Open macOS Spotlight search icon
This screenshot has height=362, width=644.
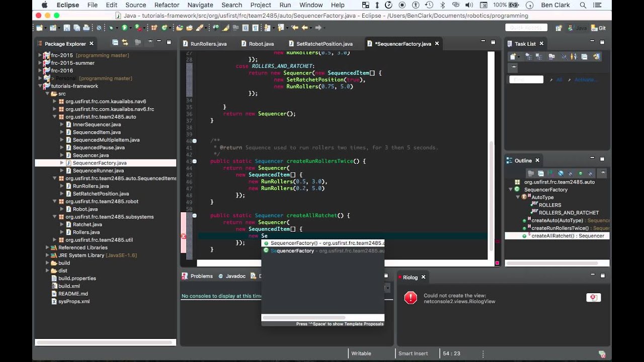(583, 5)
